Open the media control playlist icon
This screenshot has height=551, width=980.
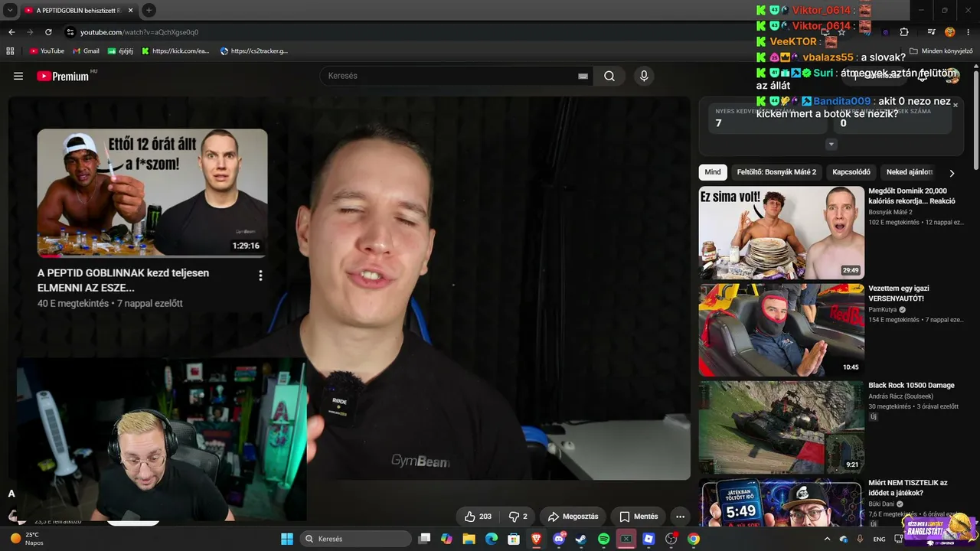(931, 32)
